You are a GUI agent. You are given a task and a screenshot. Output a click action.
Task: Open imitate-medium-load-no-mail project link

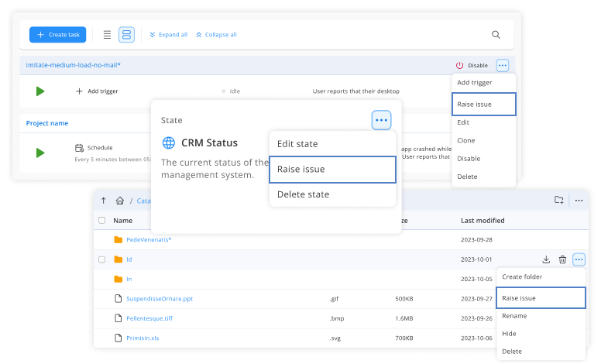tap(74, 65)
